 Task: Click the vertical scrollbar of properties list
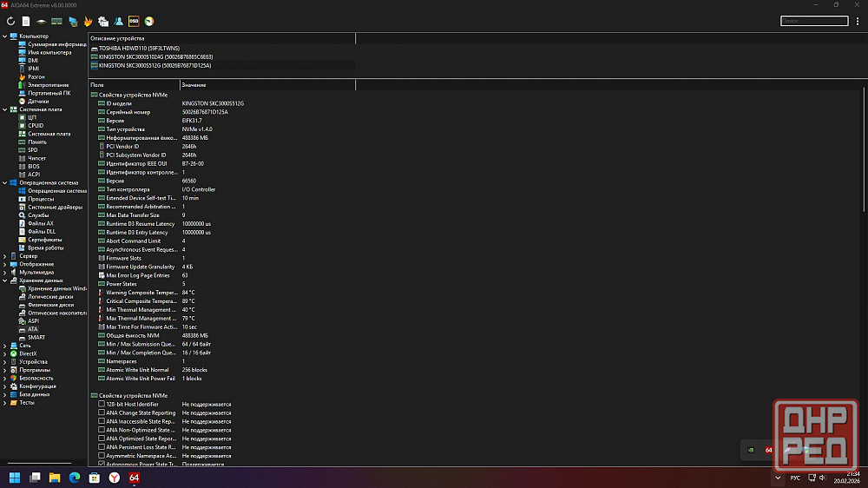tap(864, 156)
